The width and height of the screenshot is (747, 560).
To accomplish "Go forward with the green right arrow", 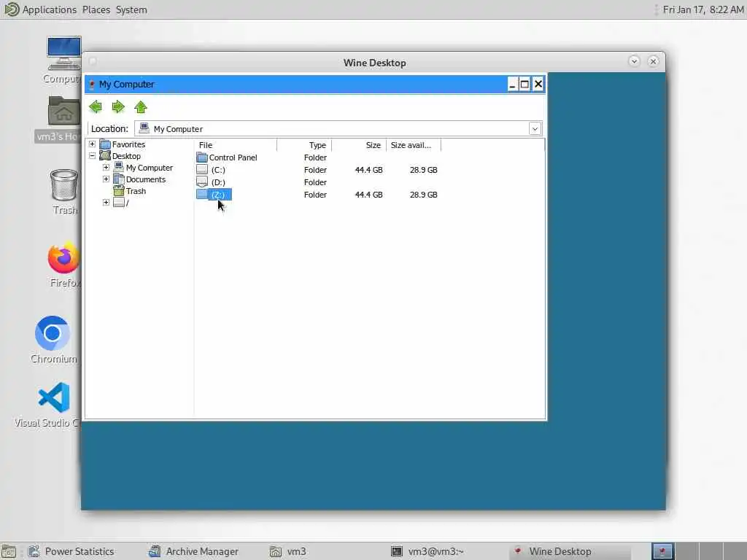I will pyautogui.click(x=118, y=106).
